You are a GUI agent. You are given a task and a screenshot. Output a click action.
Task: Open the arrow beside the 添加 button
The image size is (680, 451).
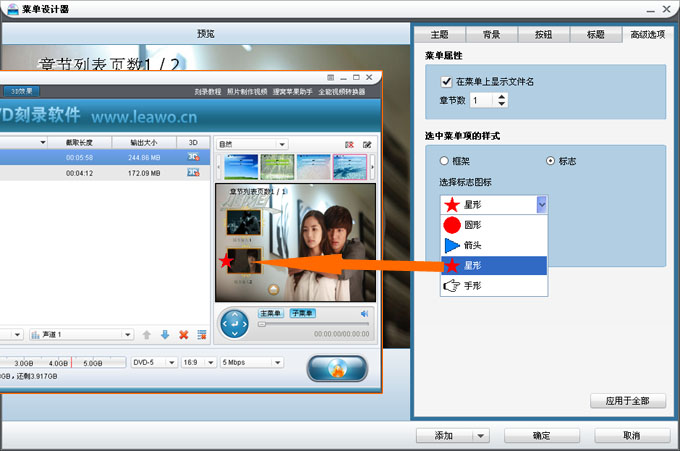pyautogui.click(x=481, y=435)
